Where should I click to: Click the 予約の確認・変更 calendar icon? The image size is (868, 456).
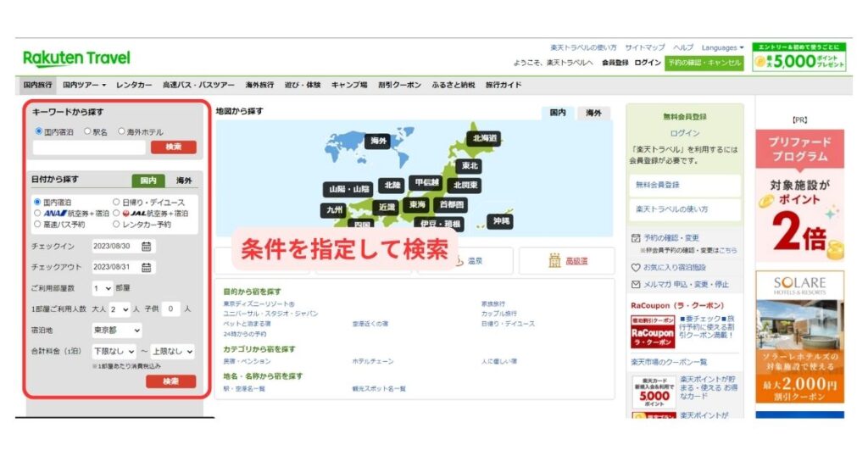tap(636, 238)
